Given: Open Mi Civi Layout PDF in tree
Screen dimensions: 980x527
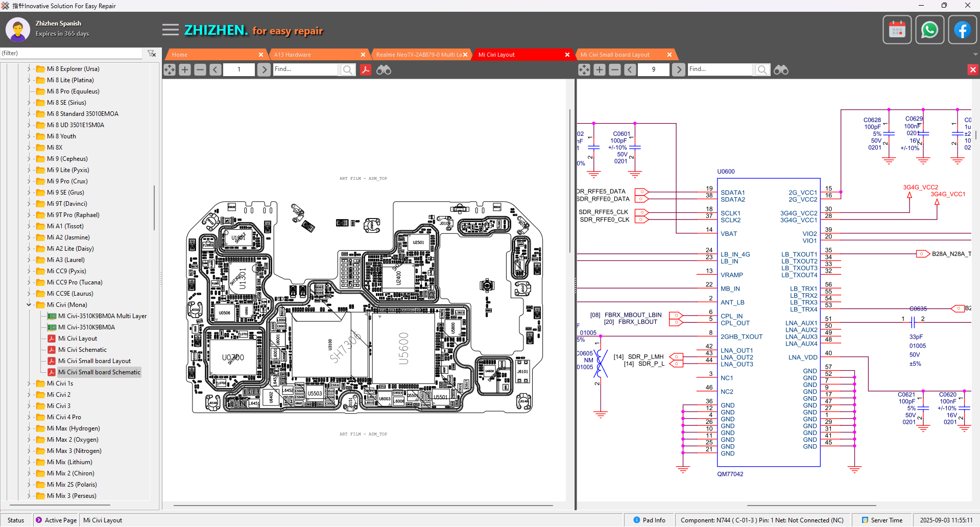Looking at the screenshot, I should coord(77,339).
